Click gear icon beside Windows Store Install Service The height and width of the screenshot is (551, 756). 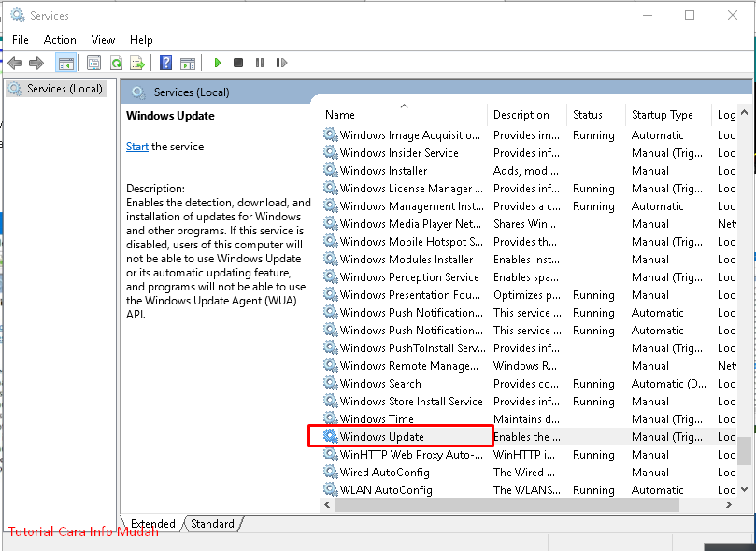pos(330,401)
